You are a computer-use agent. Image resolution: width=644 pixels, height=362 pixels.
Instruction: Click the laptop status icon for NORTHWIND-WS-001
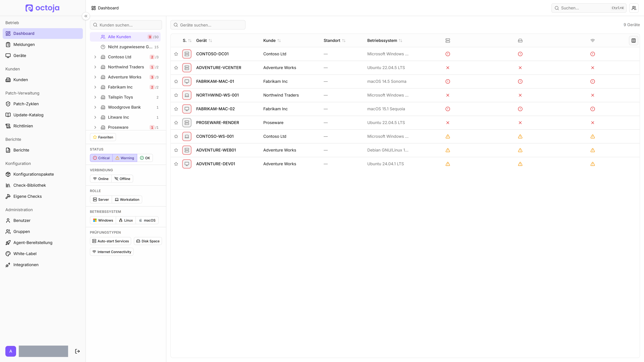187,95
